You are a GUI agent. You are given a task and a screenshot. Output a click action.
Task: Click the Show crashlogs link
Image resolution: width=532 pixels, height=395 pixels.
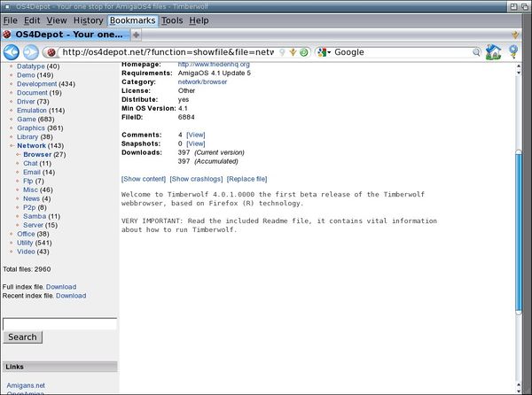[x=197, y=179]
